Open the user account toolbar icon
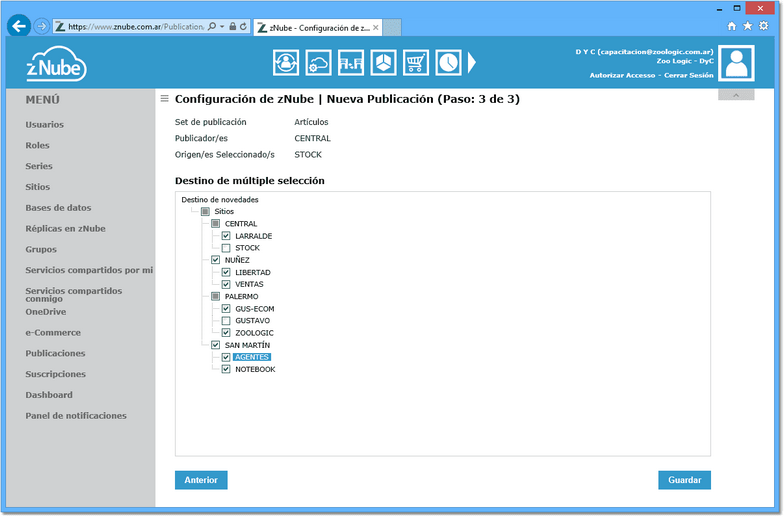Screen dimensions: 784x517 286,63
